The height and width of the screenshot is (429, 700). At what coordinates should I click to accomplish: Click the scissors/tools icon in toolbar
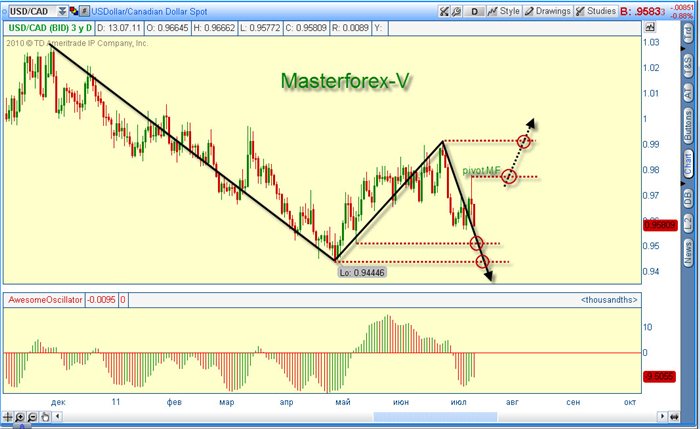click(444, 11)
